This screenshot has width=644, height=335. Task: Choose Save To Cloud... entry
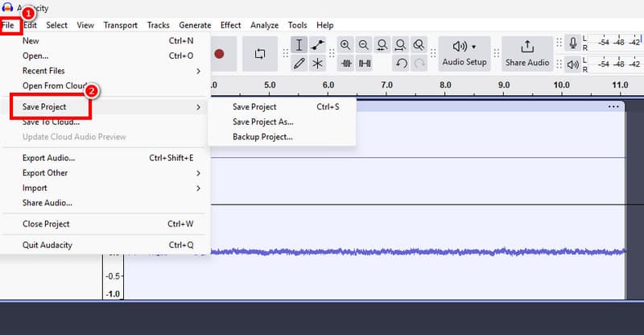point(105,122)
